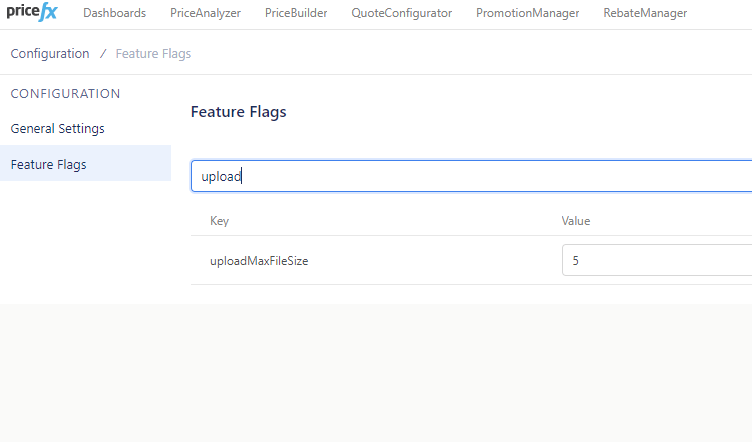
Task: Open the Dashboards menu
Action: (x=114, y=13)
